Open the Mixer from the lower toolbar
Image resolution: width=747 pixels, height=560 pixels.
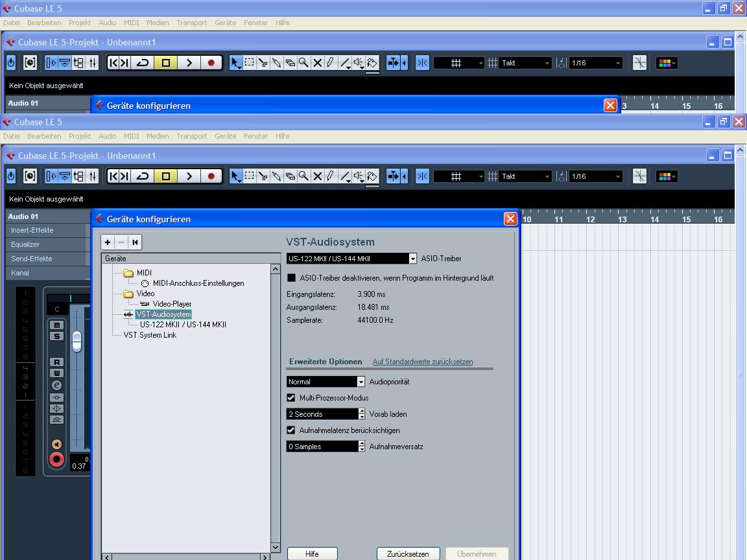tap(93, 176)
